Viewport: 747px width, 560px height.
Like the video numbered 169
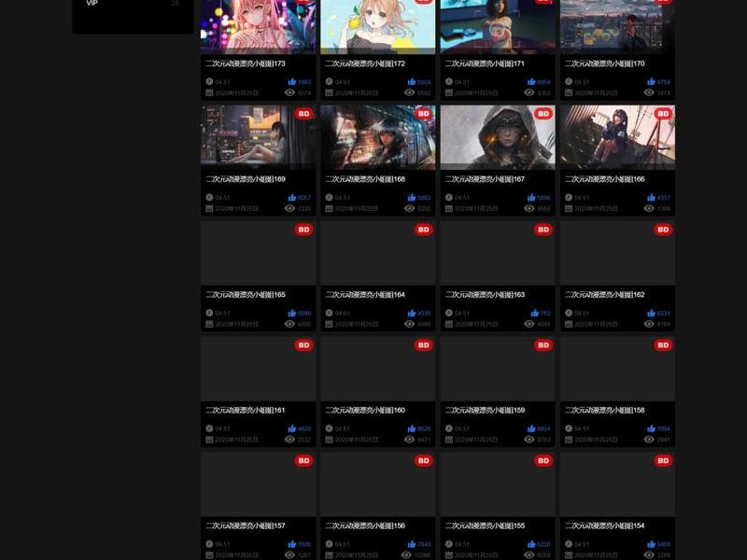[292, 197]
